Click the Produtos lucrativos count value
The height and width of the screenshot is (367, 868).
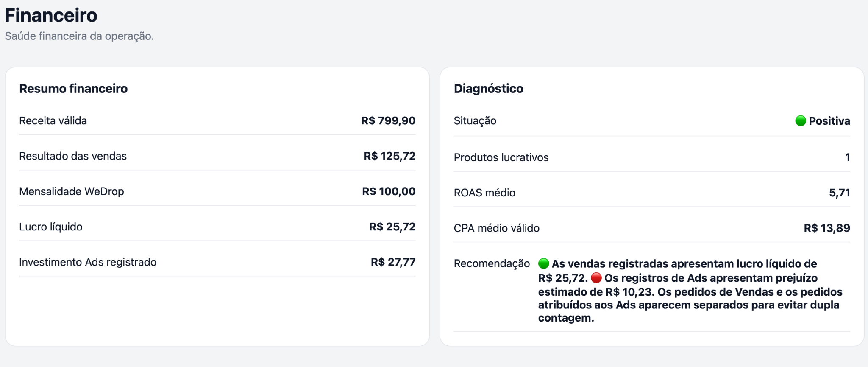point(848,157)
